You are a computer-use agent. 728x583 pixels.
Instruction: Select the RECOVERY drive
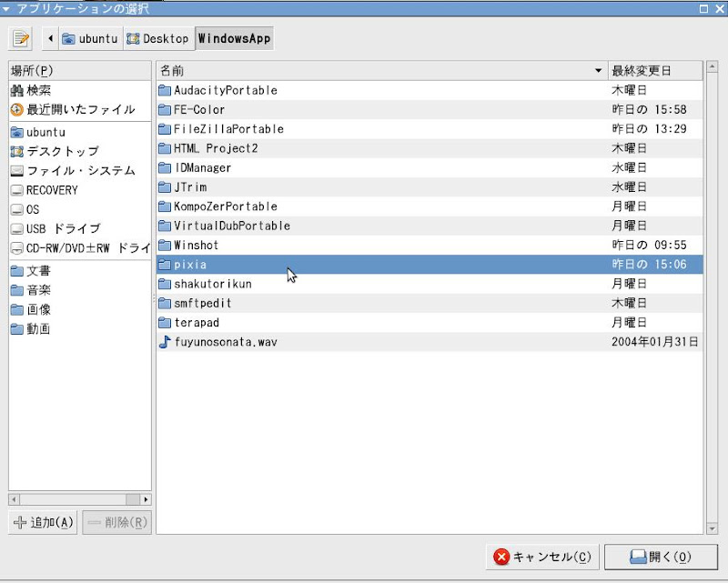click(x=79, y=190)
